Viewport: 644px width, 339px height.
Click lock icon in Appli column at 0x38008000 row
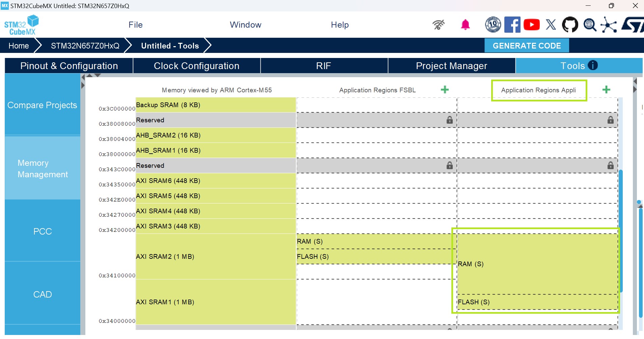[611, 120]
